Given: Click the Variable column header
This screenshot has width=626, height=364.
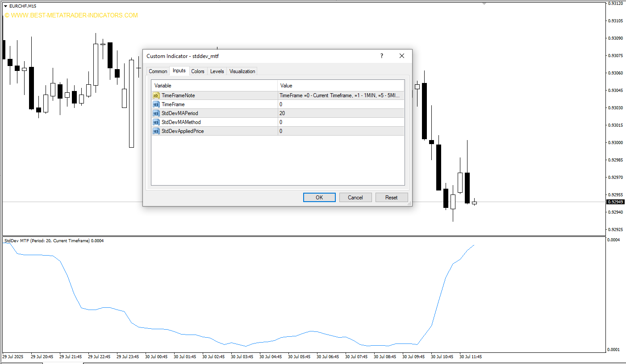Looking at the screenshot, I should (x=214, y=86).
